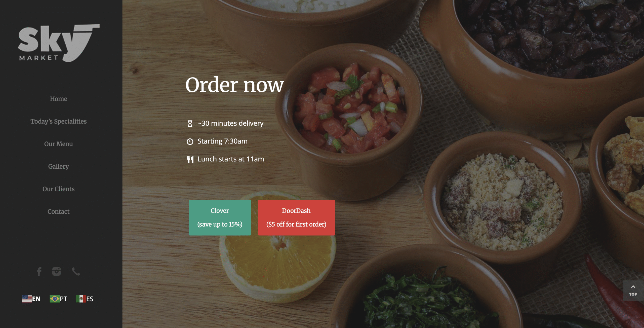The width and height of the screenshot is (644, 328).
Task: Click the clock icon beside Starting 7:30am
Action: click(190, 141)
